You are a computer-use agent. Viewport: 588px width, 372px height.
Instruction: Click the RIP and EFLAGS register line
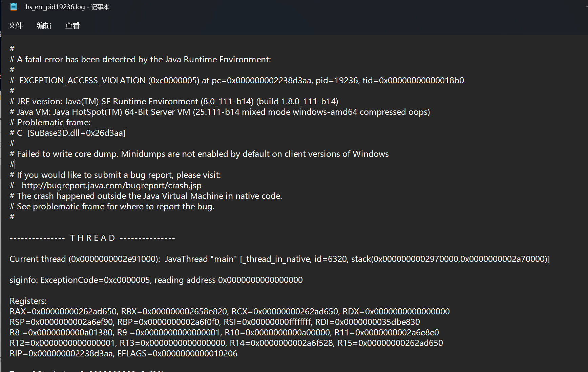tap(123, 353)
